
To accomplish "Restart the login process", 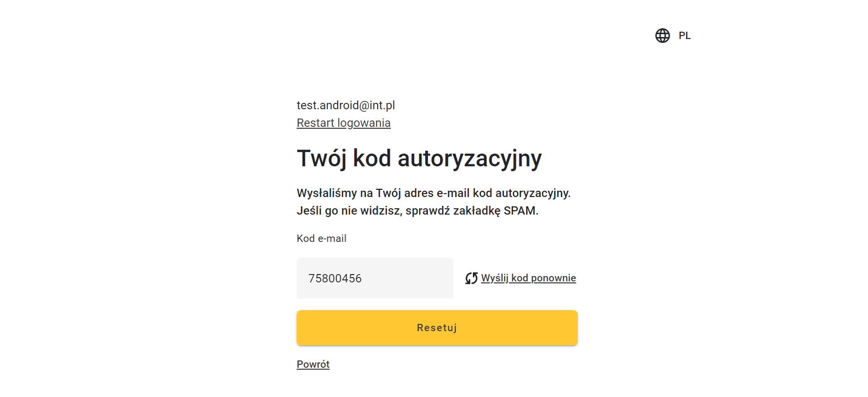I will pos(343,123).
